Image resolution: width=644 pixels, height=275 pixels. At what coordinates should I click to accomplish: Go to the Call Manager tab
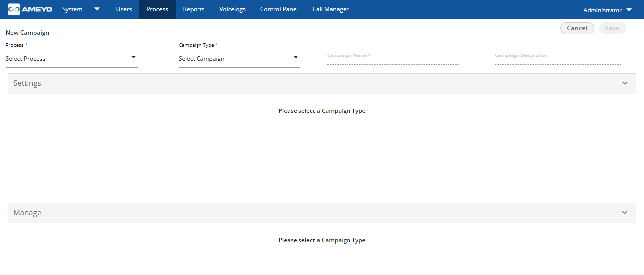[331, 9]
